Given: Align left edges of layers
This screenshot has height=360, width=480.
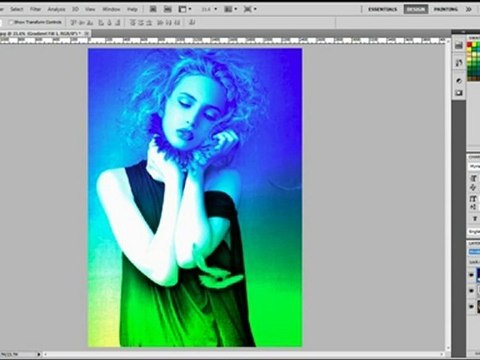Looking at the screenshot, I should [x=101, y=22].
